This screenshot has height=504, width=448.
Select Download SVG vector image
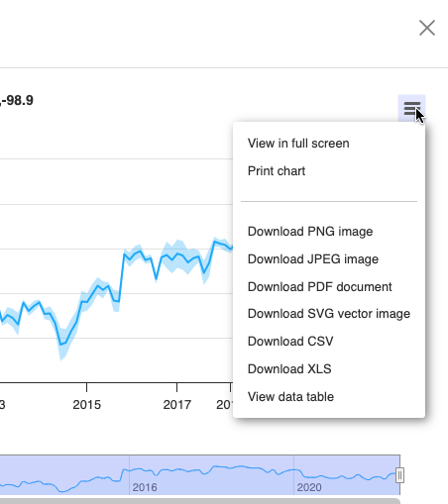click(329, 314)
